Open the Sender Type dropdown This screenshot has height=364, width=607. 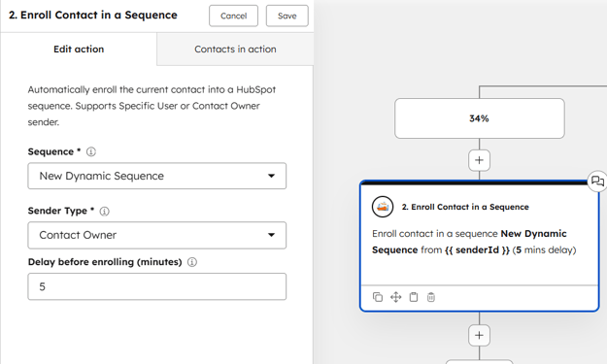click(157, 235)
